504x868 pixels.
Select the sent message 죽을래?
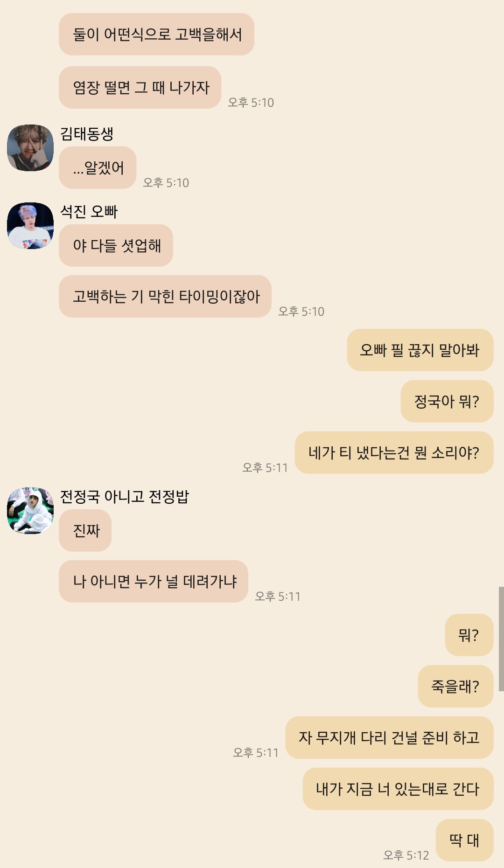455,686
